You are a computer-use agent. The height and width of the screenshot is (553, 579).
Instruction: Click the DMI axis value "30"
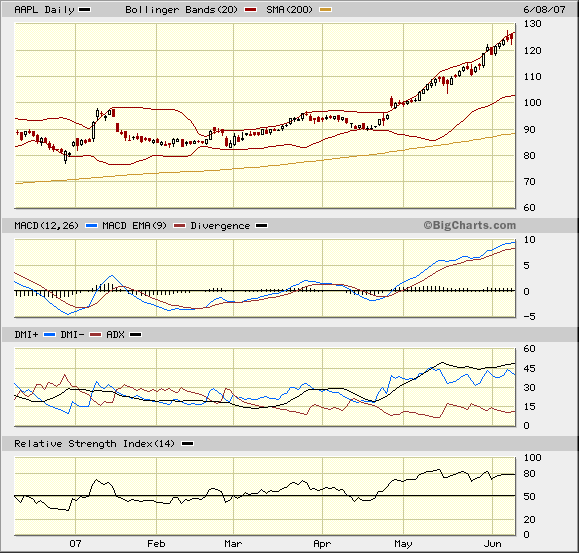coord(530,387)
